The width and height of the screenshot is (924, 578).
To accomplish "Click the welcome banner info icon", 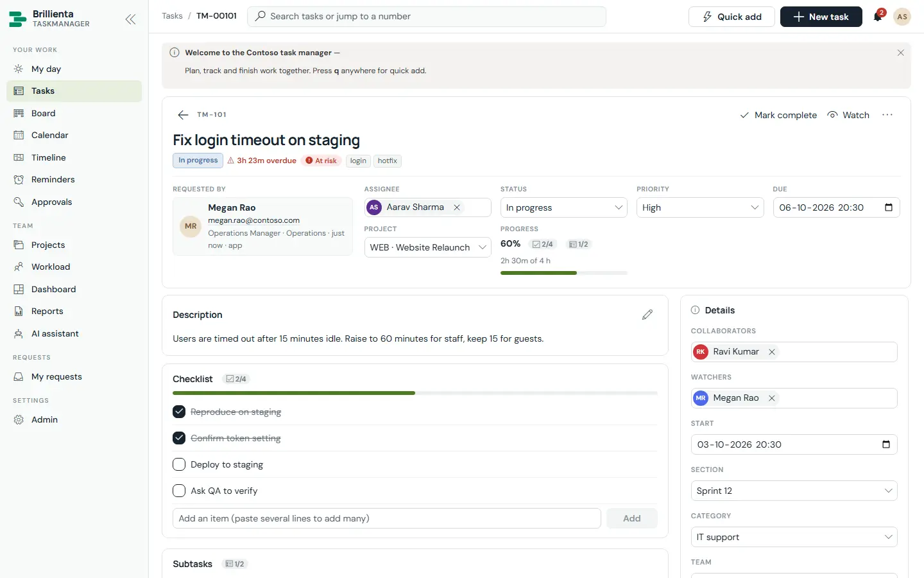I will [175, 53].
